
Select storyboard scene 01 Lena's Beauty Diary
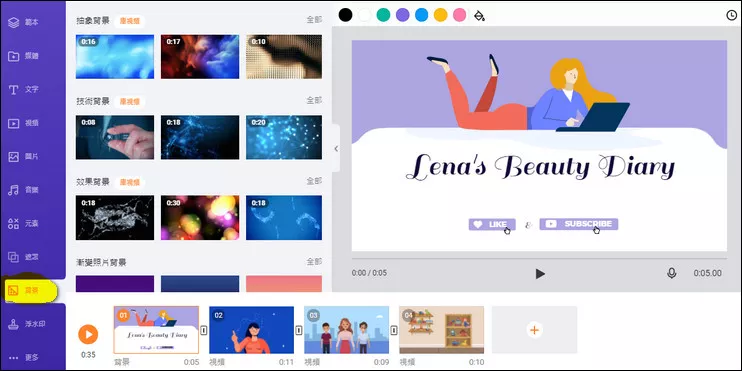tap(156, 330)
